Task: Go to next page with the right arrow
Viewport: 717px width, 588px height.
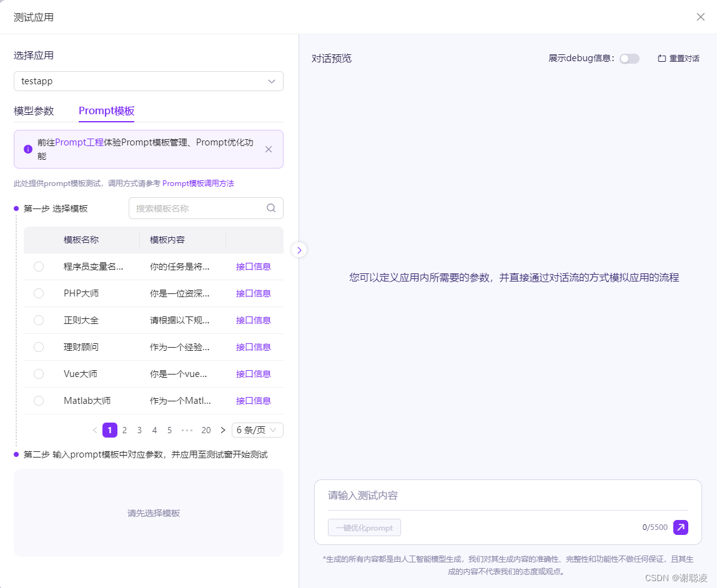Action: pos(223,430)
